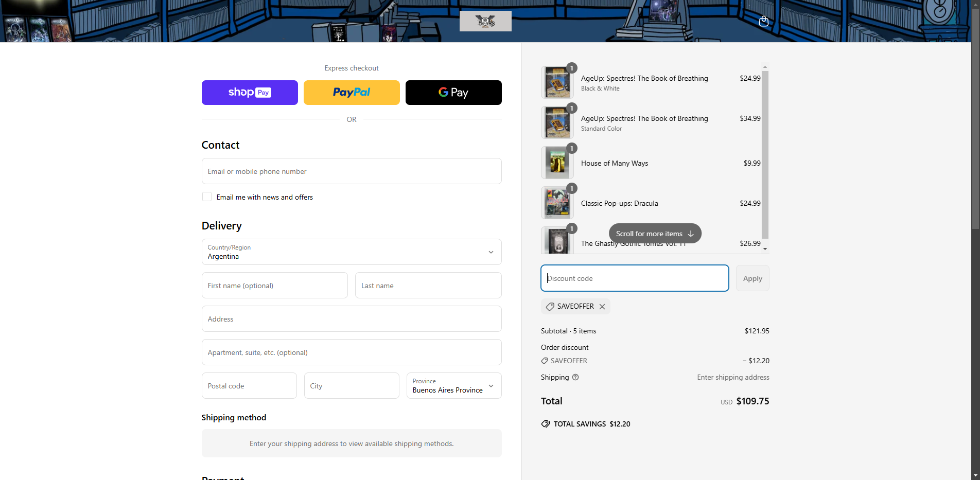Click Standard Color Spectres book thumbnail
The height and width of the screenshot is (480, 980).
[x=557, y=122]
